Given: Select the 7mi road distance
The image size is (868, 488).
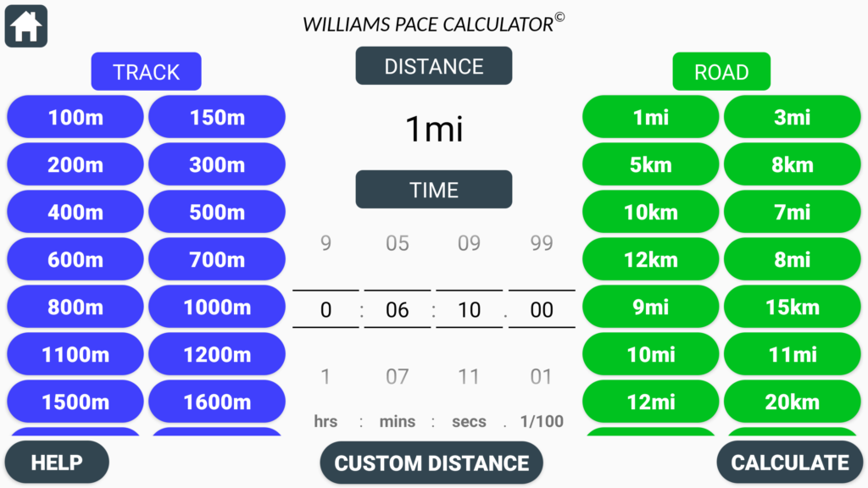Looking at the screenshot, I should click(x=793, y=211).
